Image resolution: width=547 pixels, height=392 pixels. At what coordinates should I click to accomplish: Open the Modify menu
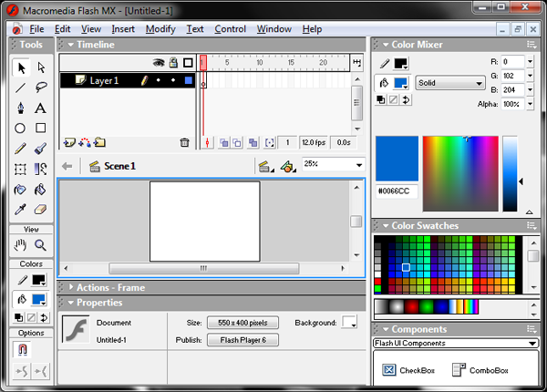(160, 29)
